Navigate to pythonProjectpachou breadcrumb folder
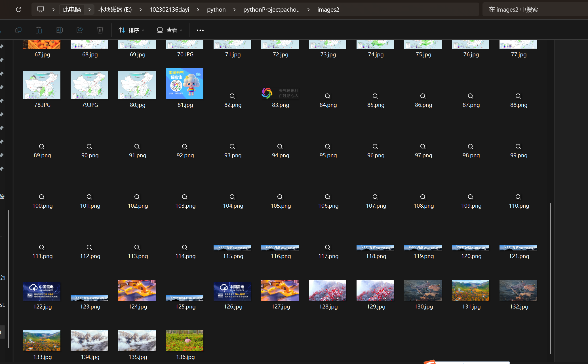The image size is (588, 364). 271,9
